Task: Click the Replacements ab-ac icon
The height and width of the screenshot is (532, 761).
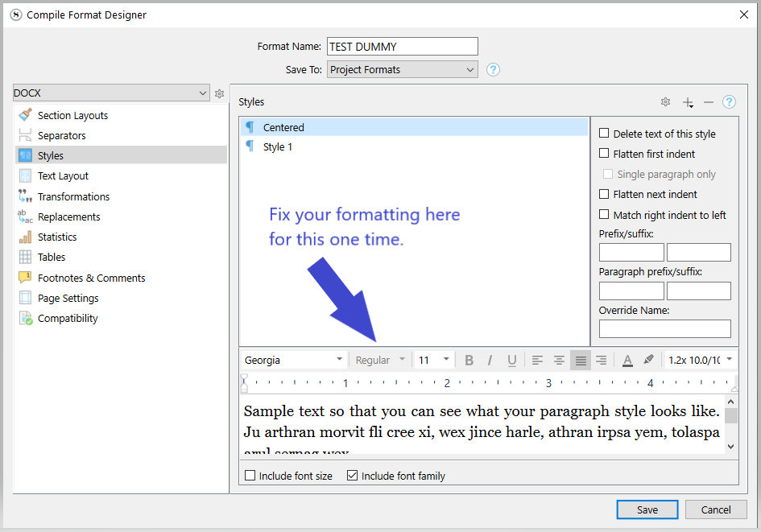Action: coord(25,217)
